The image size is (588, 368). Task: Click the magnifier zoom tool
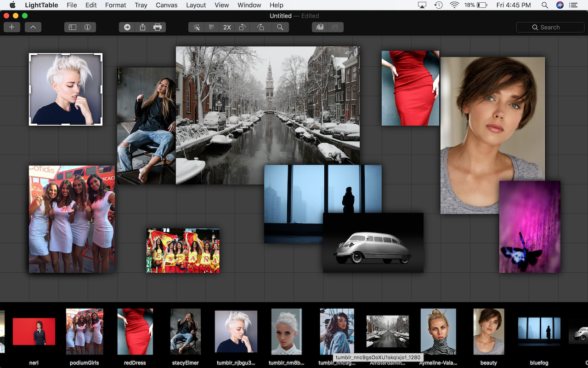pyautogui.click(x=280, y=27)
